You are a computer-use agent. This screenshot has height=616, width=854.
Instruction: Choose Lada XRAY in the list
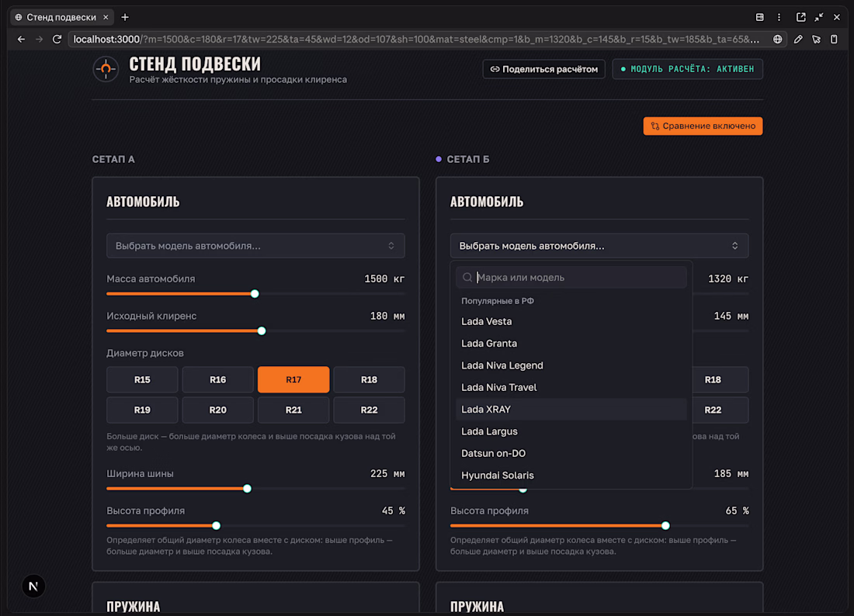(571, 409)
